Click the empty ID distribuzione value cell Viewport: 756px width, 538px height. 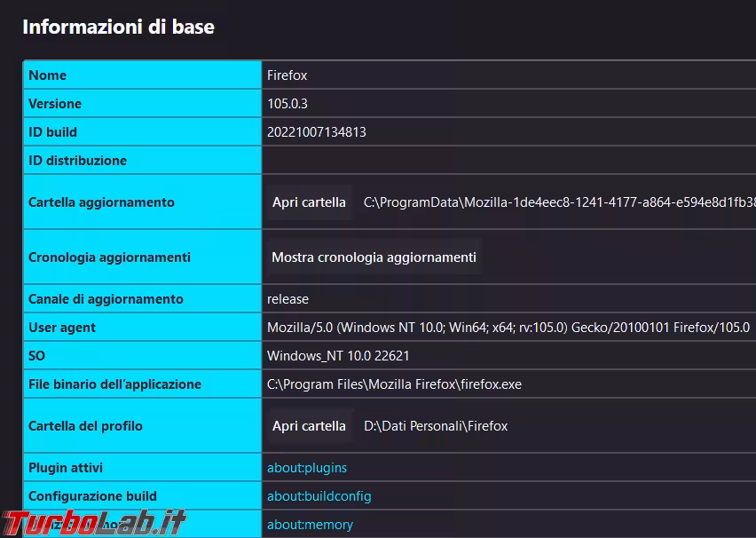(x=506, y=161)
